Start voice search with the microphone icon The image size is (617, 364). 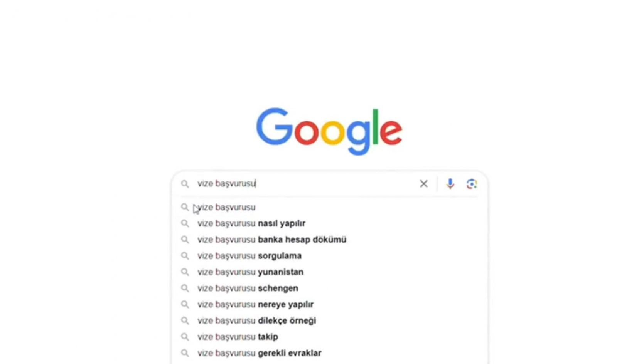[x=450, y=184]
